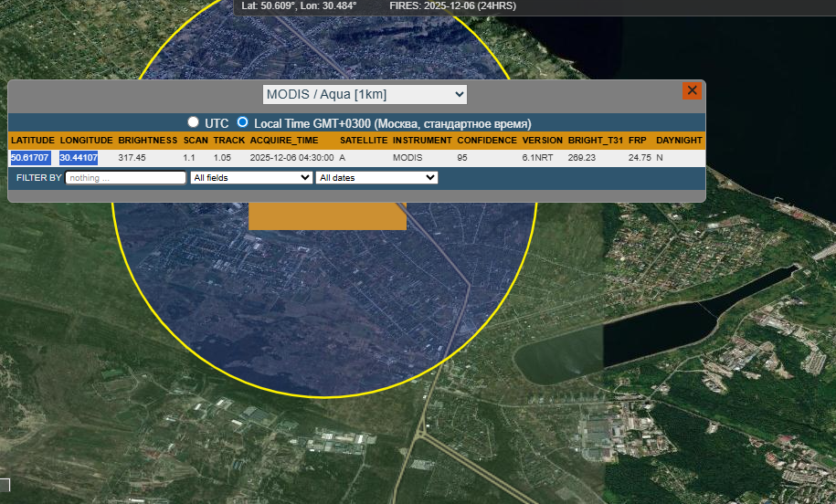Click the FRP column header
The height and width of the screenshot is (504, 836).
coord(638,141)
